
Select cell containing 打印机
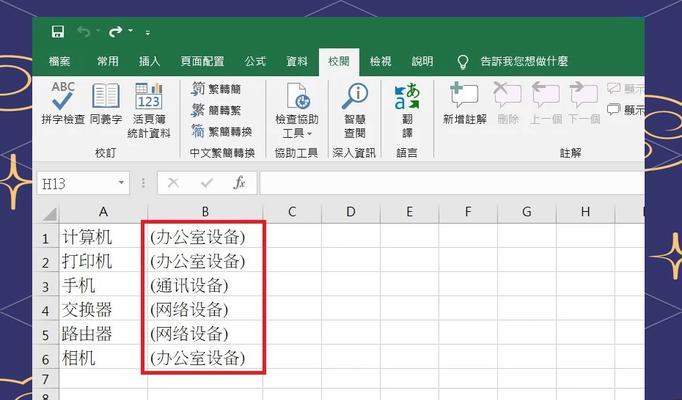pyautogui.click(x=103, y=260)
